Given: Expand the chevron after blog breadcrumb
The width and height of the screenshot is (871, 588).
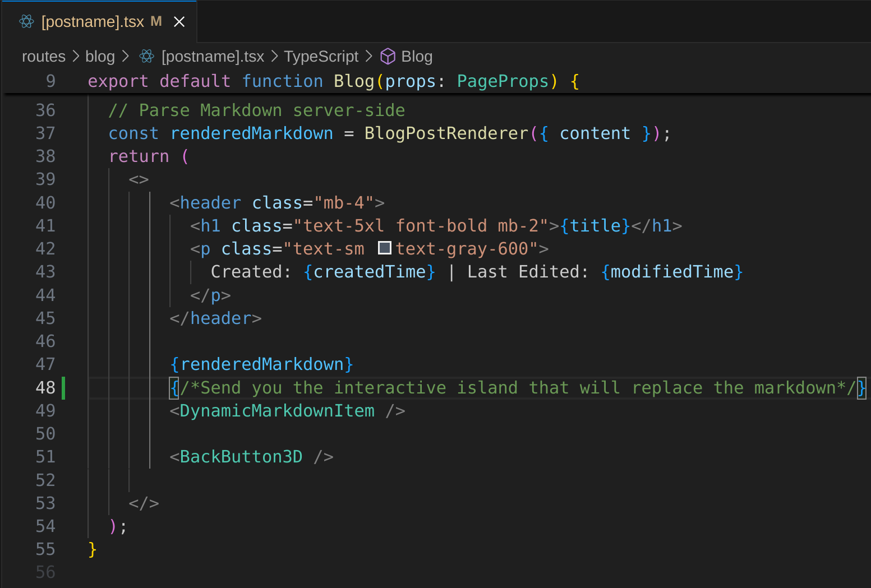Looking at the screenshot, I should tap(126, 56).
